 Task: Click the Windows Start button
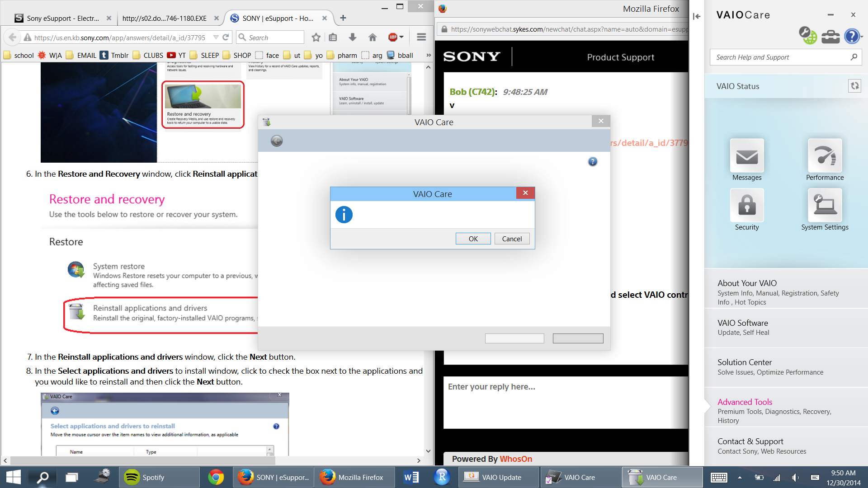click(13, 477)
